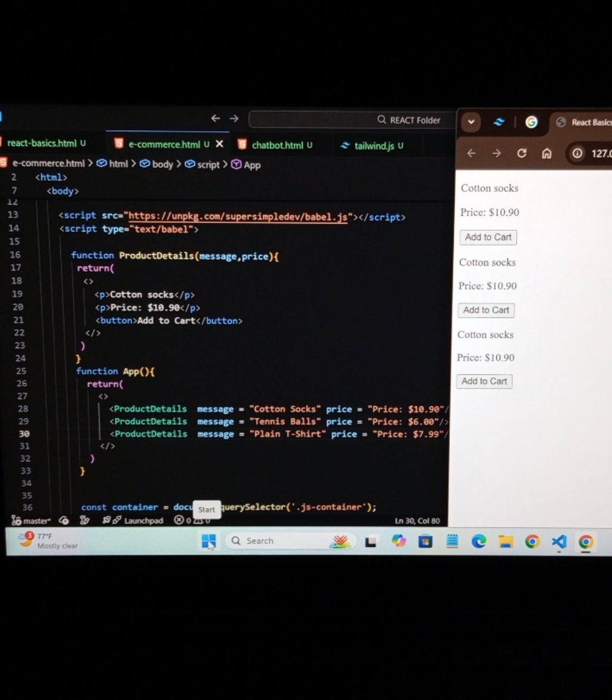Click the third Add to Cart button
Viewport: 612px width, 700px height.
coord(484,381)
